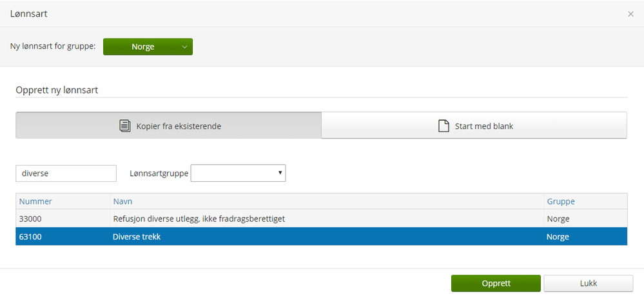Click the search field containing diverse
Viewport: 644px width, 298px height.
point(66,173)
